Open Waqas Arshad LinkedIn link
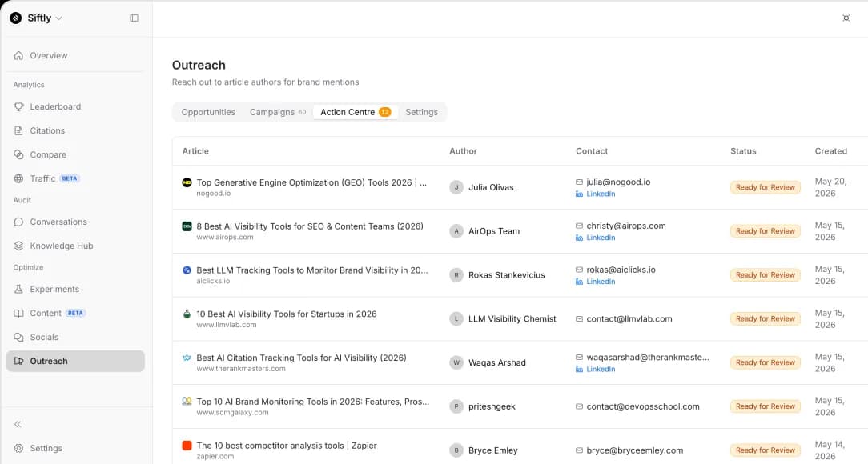 pos(596,370)
